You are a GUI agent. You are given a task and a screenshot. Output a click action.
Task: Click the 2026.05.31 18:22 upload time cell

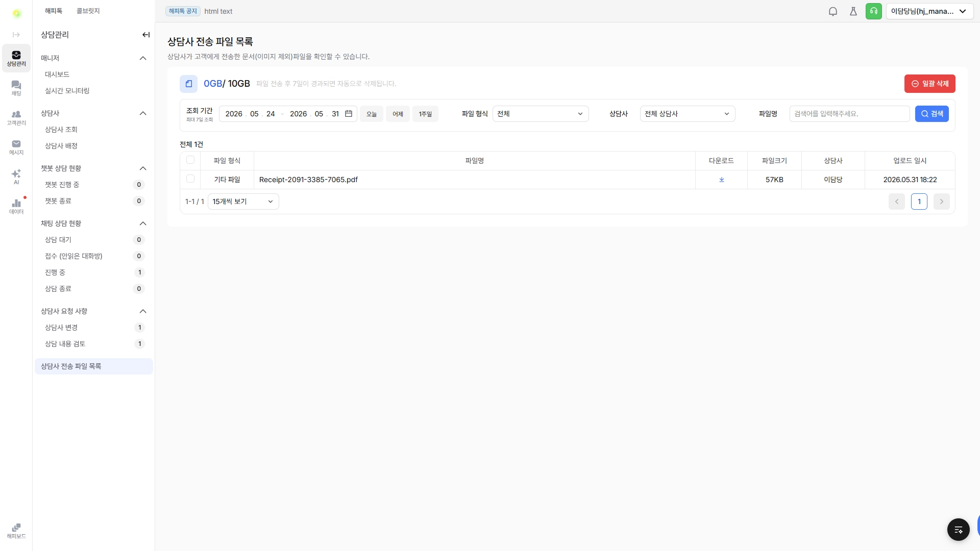(910, 180)
